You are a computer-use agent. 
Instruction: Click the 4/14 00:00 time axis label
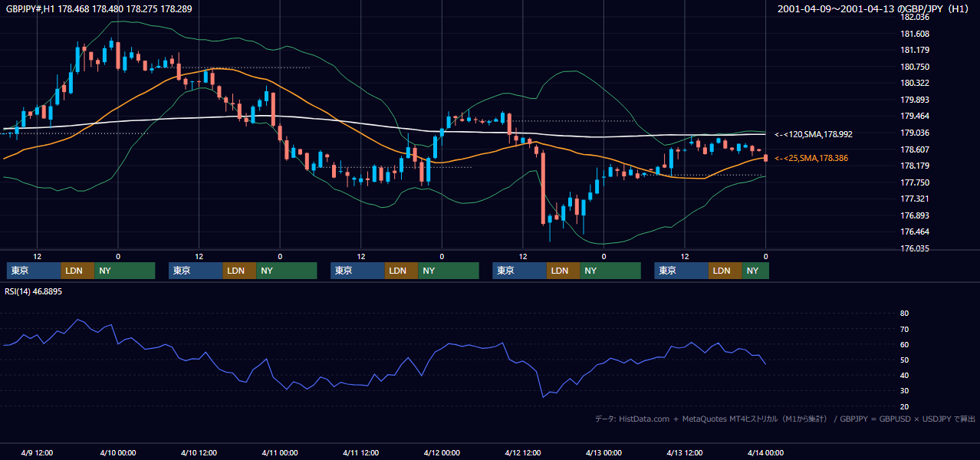pyautogui.click(x=765, y=452)
